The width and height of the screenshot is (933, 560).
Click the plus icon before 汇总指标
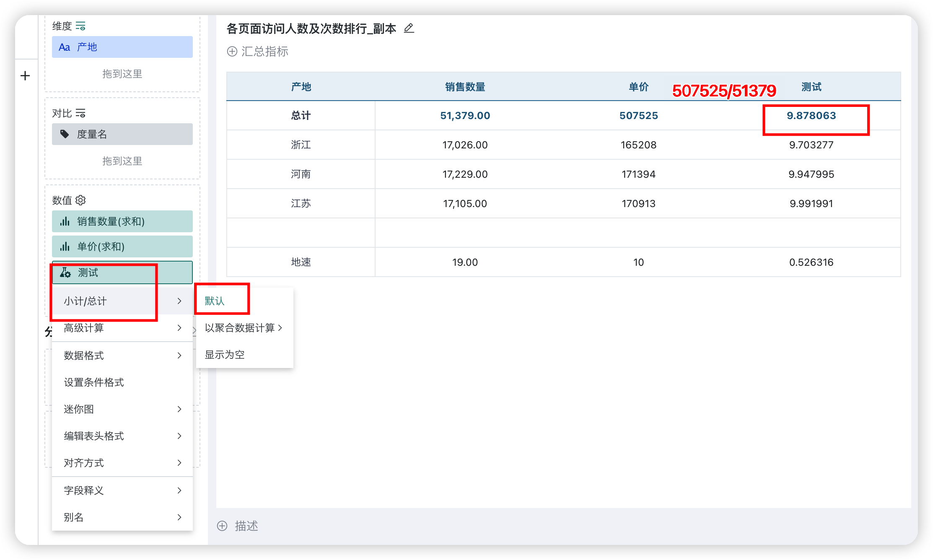(x=233, y=52)
